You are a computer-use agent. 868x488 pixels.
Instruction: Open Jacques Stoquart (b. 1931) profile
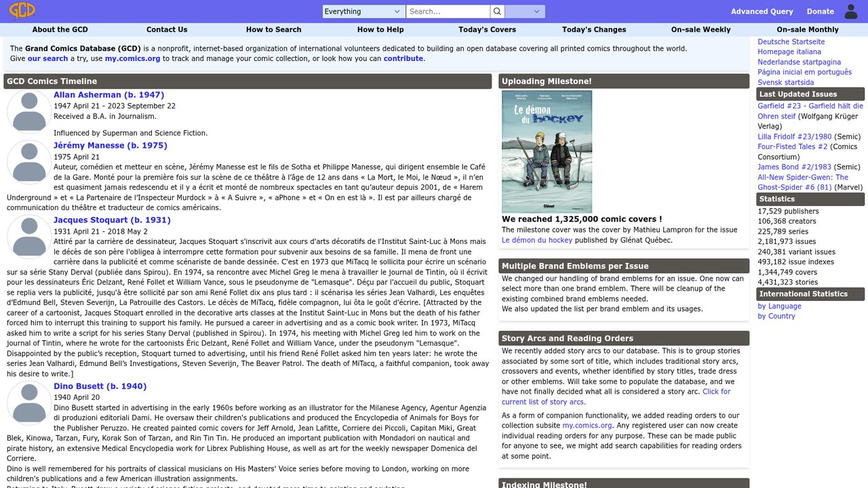[112, 220]
